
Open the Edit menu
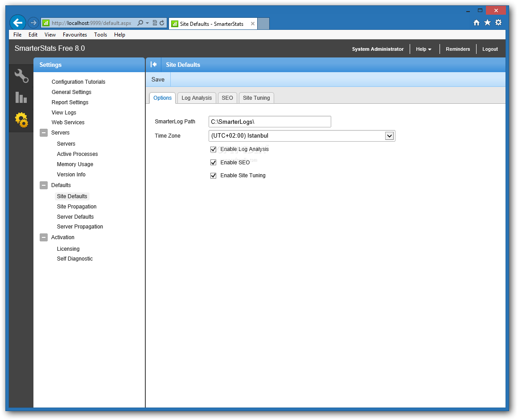tap(33, 35)
